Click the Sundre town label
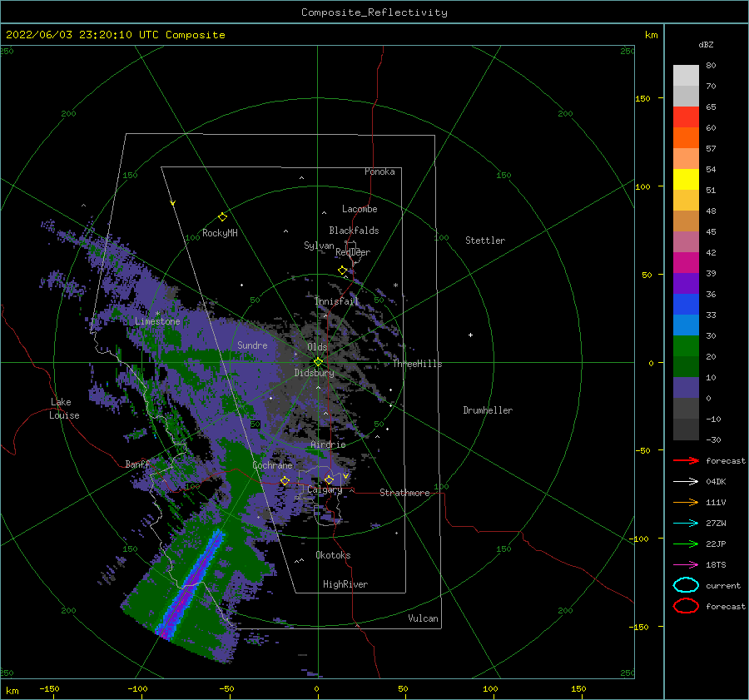The image size is (749, 700). pyautogui.click(x=252, y=345)
